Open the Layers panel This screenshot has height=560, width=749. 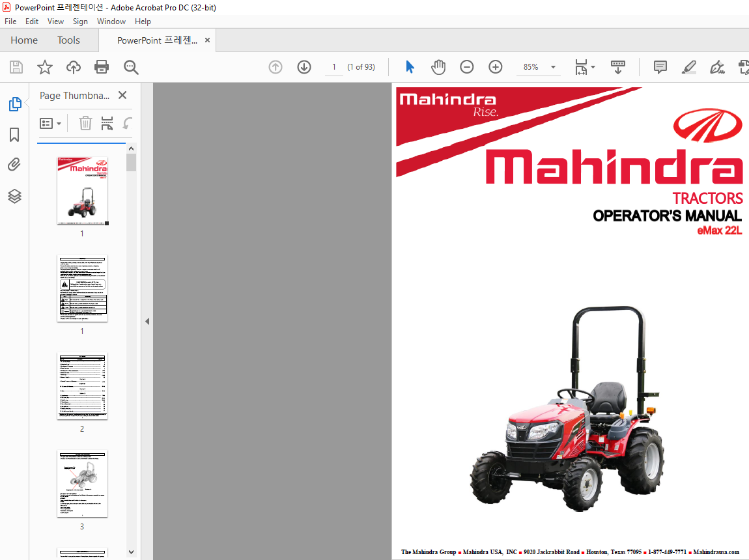point(14,196)
